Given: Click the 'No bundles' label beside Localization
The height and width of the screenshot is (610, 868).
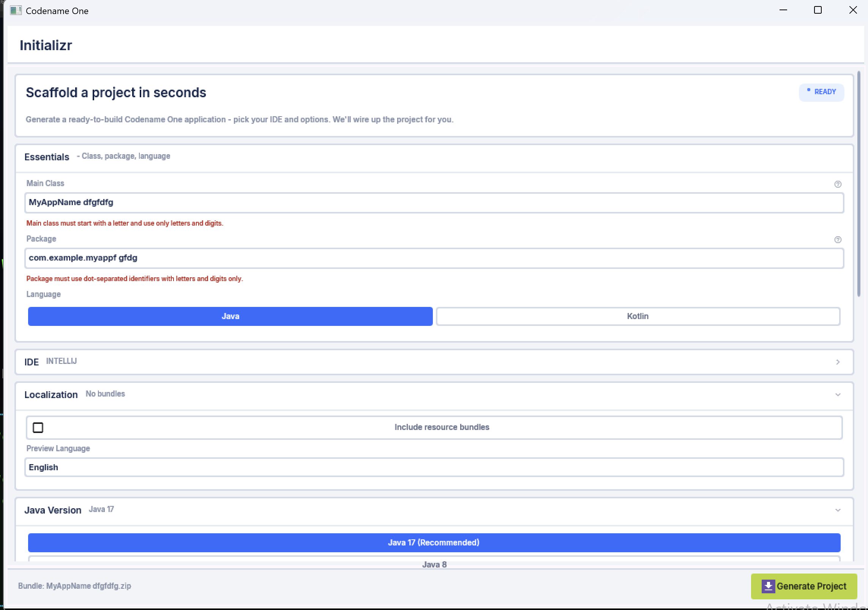Looking at the screenshot, I should (105, 394).
